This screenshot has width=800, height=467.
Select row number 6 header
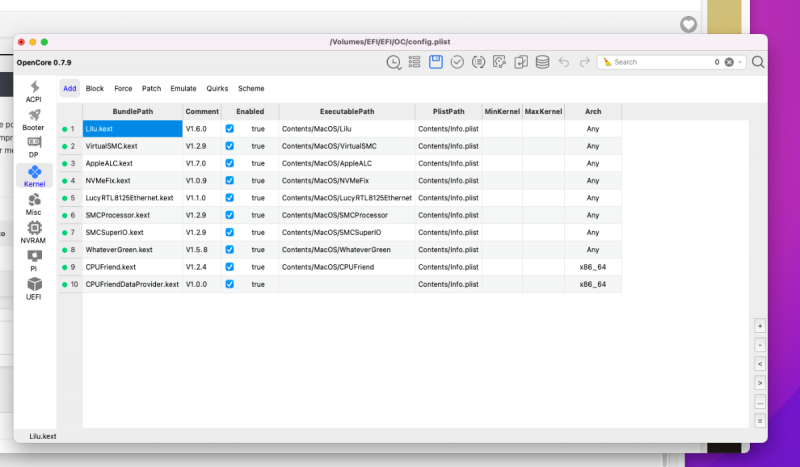point(70,215)
